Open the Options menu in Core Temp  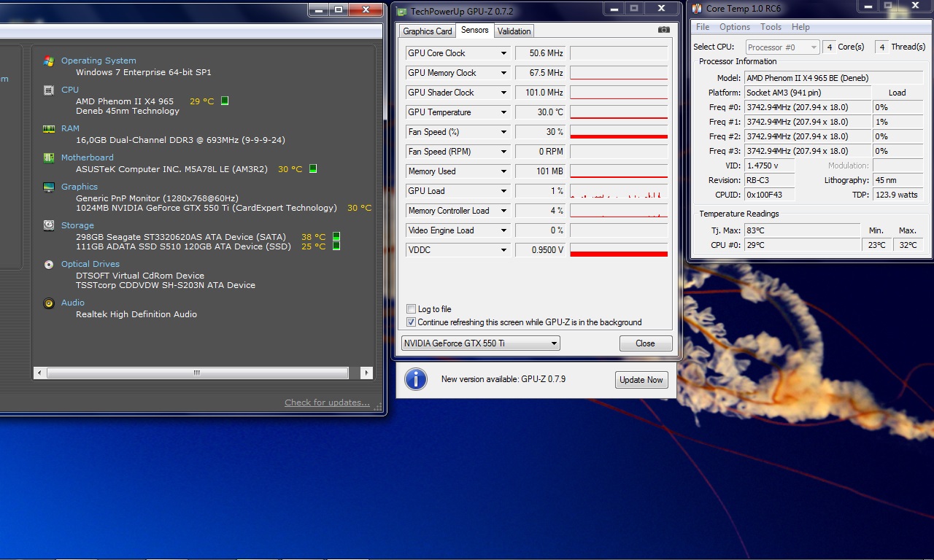click(x=734, y=27)
